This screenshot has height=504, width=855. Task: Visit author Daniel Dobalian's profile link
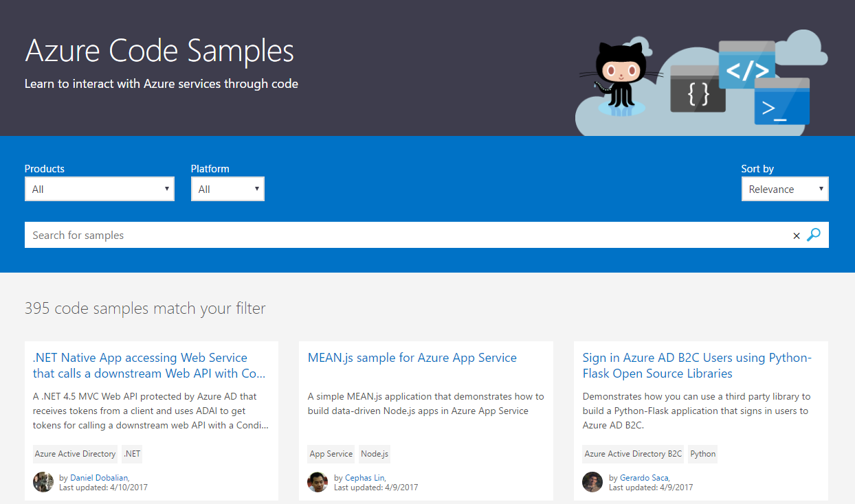(x=99, y=478)
